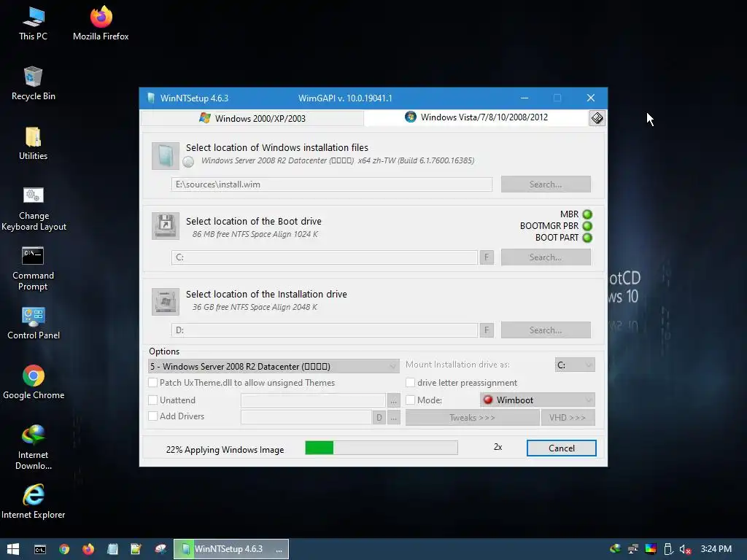
Task: Open Command Prompt desktop shortcut
Action: pyautogui.click(x=33, y=268)
